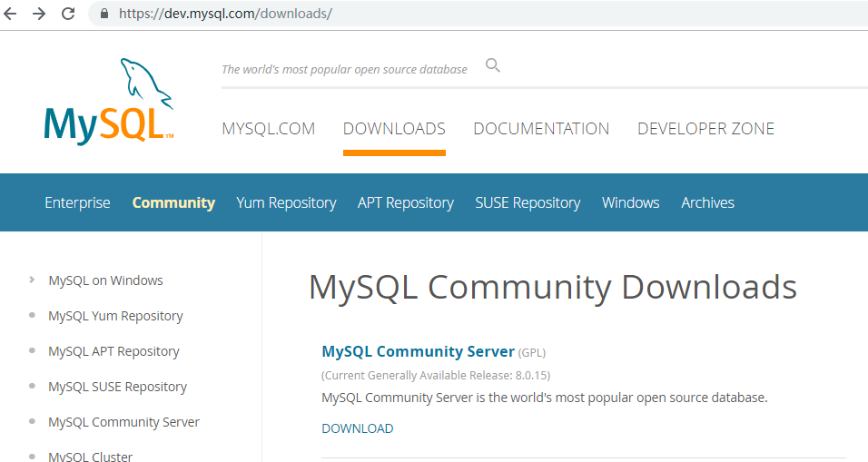Click the MySQL Community Server heading link
Screen dimensions: 868x462
(419, 351)
